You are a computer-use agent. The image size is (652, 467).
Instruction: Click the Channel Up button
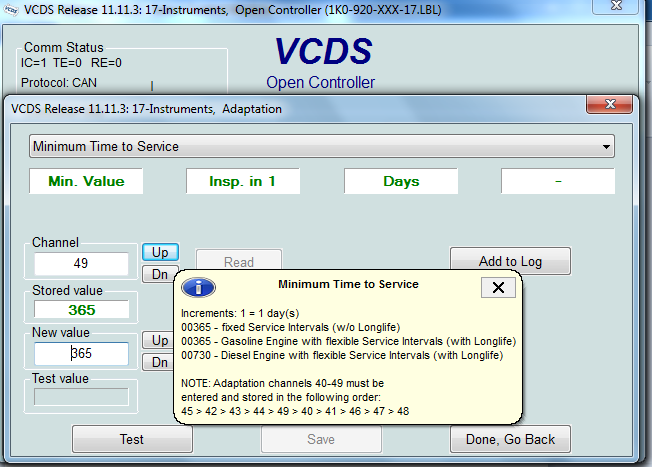[160, 252]
